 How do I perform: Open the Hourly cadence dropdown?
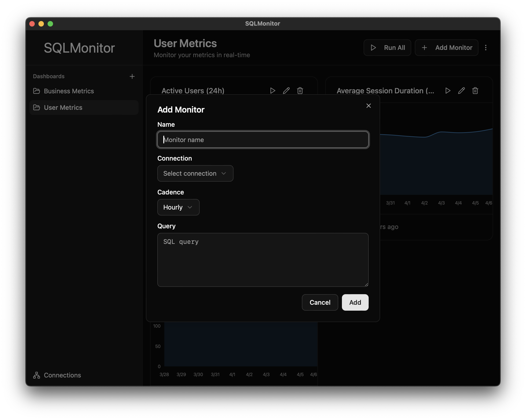(178, 207)
